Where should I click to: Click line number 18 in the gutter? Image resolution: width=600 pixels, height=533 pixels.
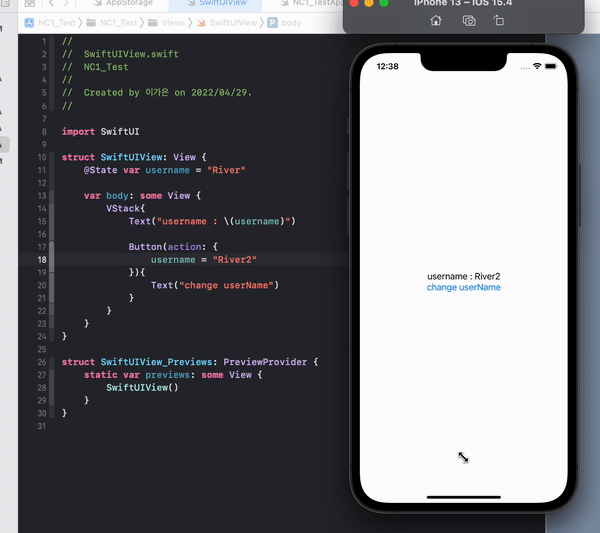pyautogui.click(x=42, y=260)
